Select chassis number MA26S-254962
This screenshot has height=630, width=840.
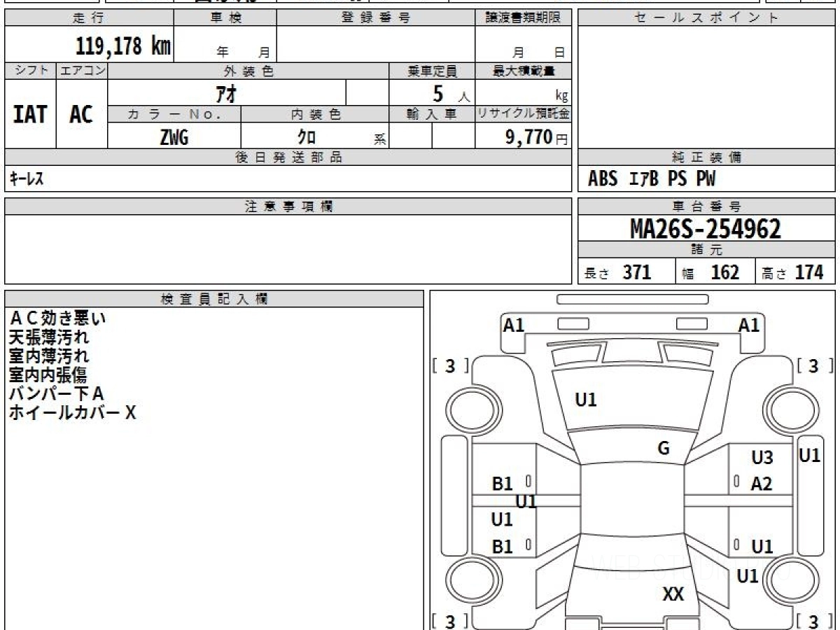click(x=706, y=229)
